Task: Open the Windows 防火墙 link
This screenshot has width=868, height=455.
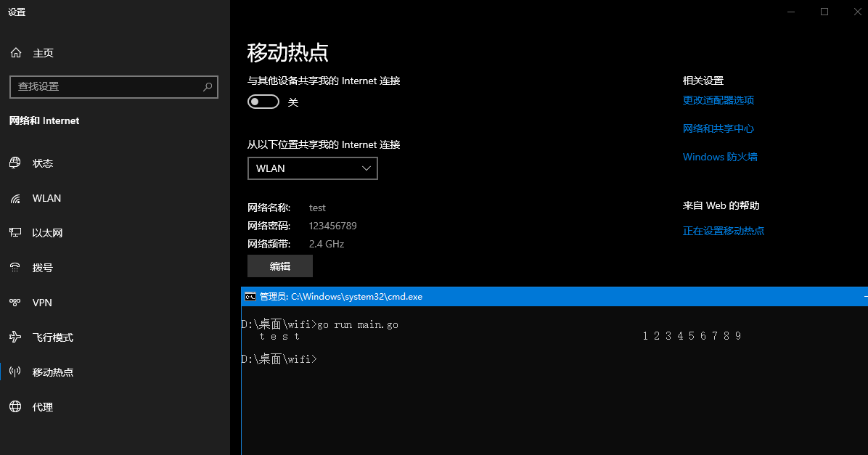Action: tap(720, 157)
